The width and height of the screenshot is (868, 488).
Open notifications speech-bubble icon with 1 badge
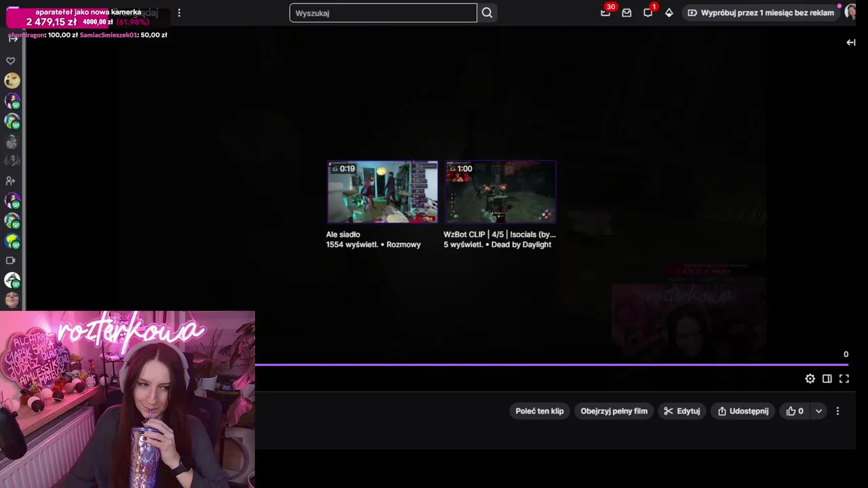pyautogui.click(x=648, y=12)
